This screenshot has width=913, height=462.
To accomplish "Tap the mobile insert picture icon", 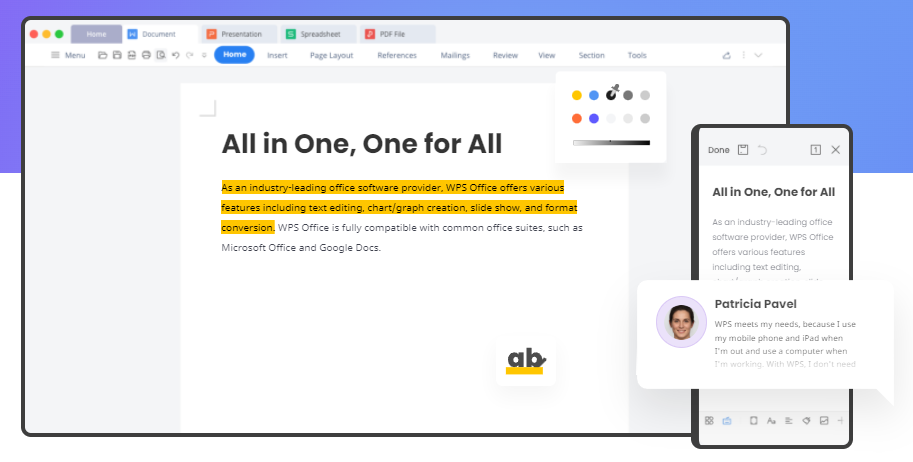I will point(824,421).
